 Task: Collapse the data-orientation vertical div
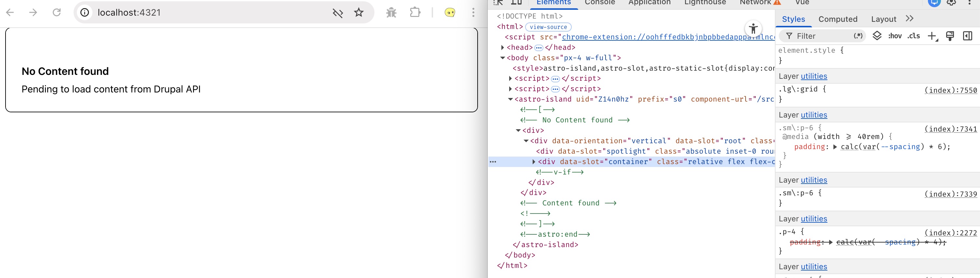pos(526,141)
